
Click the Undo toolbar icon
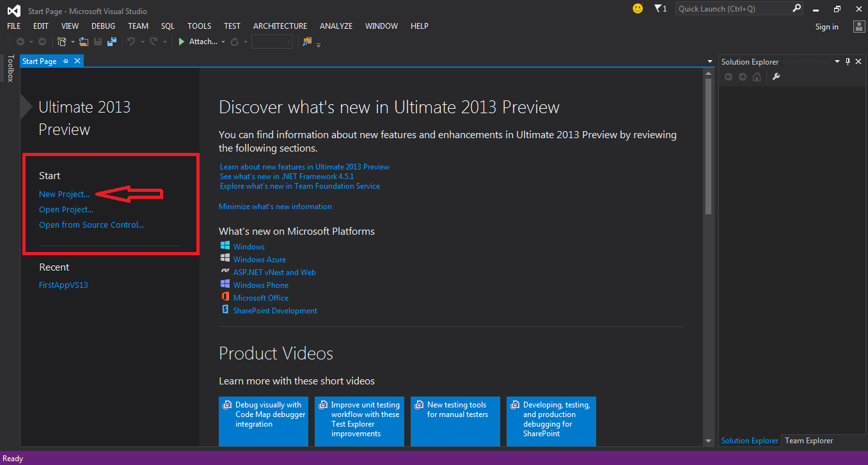131,42
